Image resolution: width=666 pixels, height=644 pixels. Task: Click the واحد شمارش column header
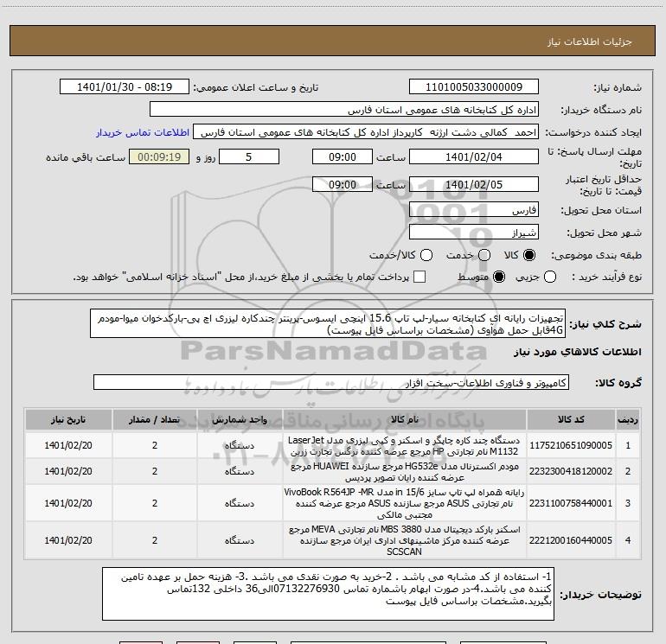tap(240, 419)
